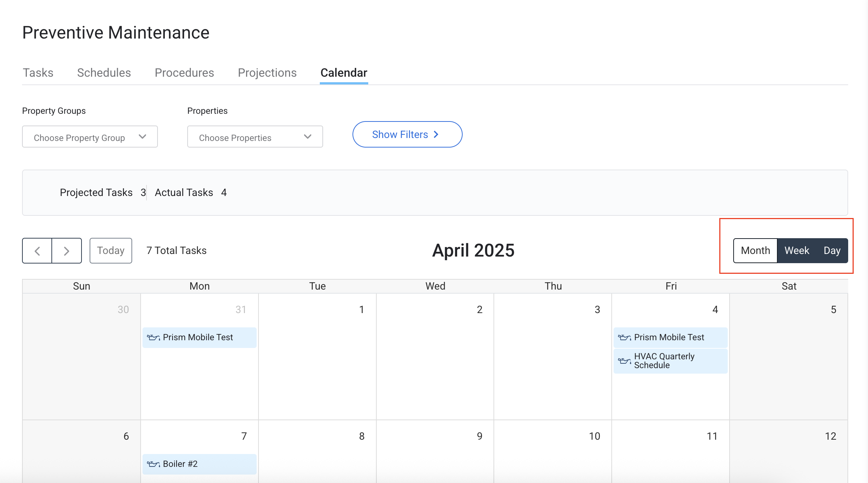Viewport: 868px width, 483px height.
Task: Click the Preventive Maintenance page heading
Action: coord(116,33)
